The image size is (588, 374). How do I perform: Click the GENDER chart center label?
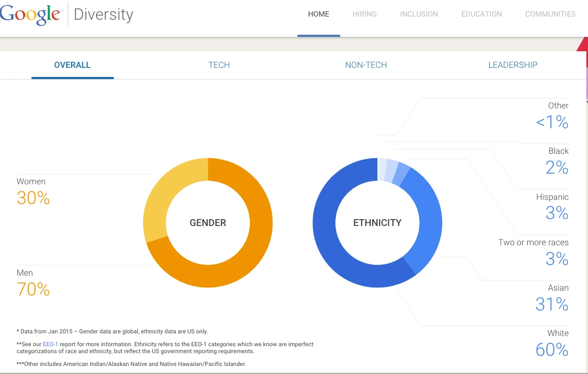(x=208, y=223)
